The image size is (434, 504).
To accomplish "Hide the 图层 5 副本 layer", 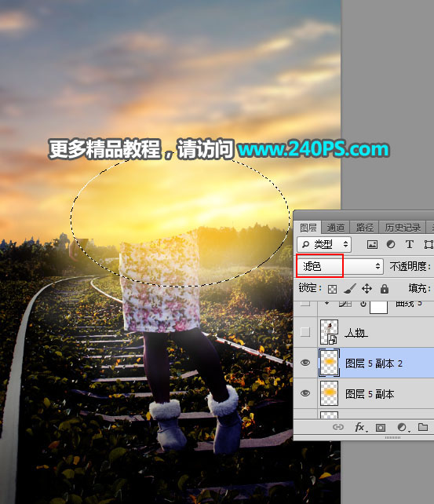I will tap(305, 393).
